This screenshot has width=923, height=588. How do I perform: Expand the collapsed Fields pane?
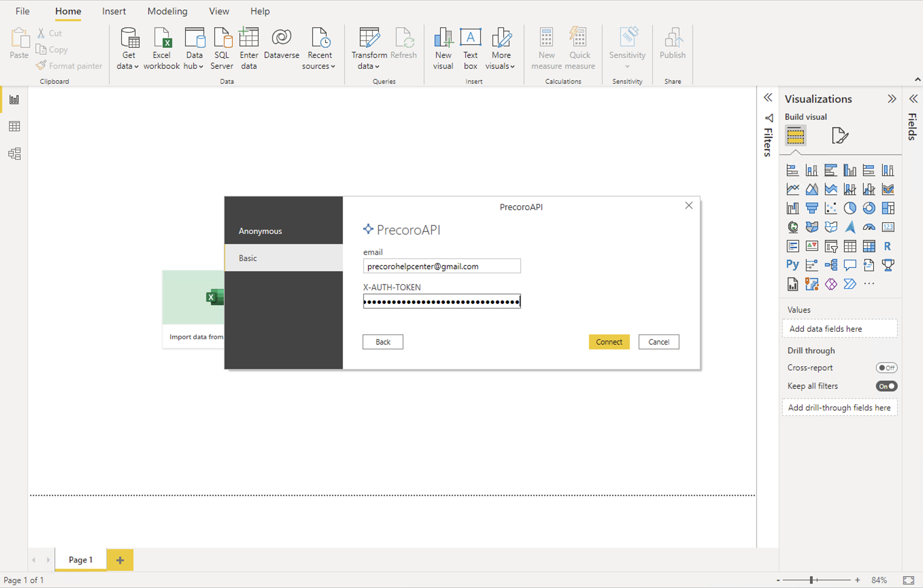point(913,99)
